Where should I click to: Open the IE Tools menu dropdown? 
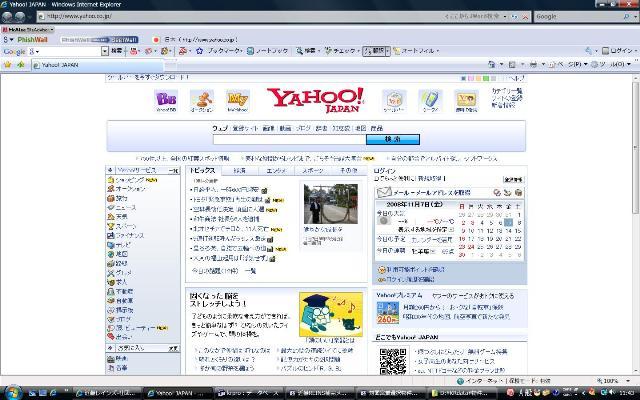point(629,64)
